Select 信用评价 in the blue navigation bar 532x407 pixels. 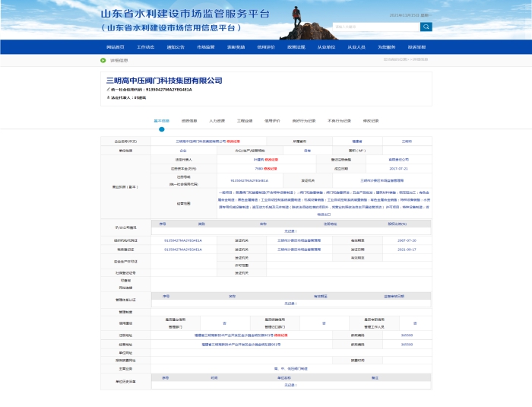[266, 46]
